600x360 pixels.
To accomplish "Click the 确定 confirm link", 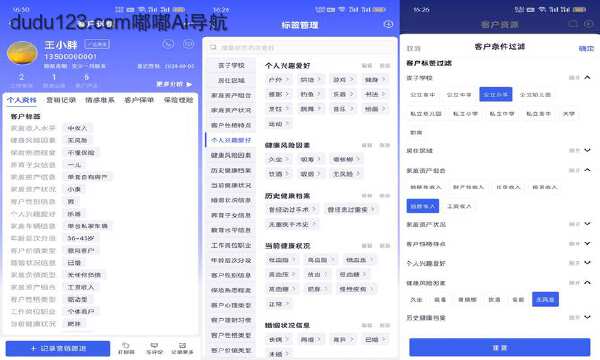I will (x=586, y=49).
